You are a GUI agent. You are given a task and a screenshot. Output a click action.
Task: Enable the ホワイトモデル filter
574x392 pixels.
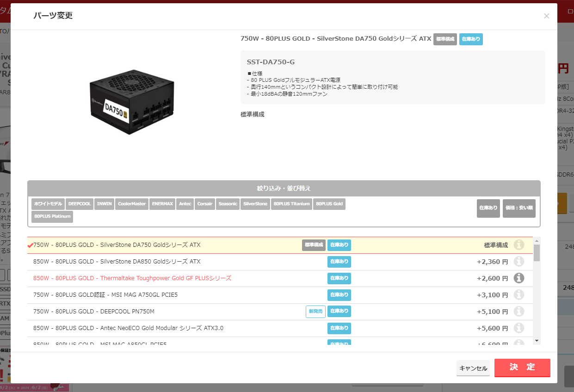coord(48,204)
